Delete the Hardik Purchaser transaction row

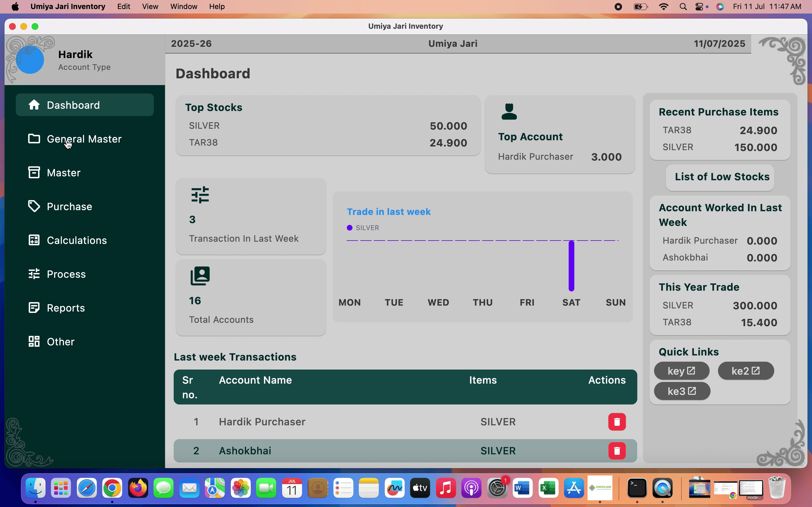(x=617, y=421)
